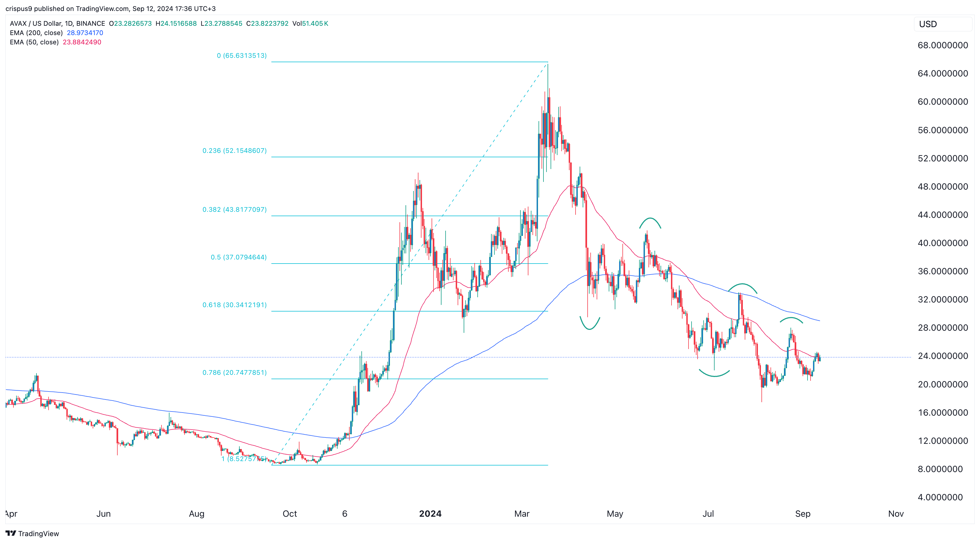This screenshot has height=543, width=980.
Task: Click the 64.0000000 price axis label
Action: (943, 73)
